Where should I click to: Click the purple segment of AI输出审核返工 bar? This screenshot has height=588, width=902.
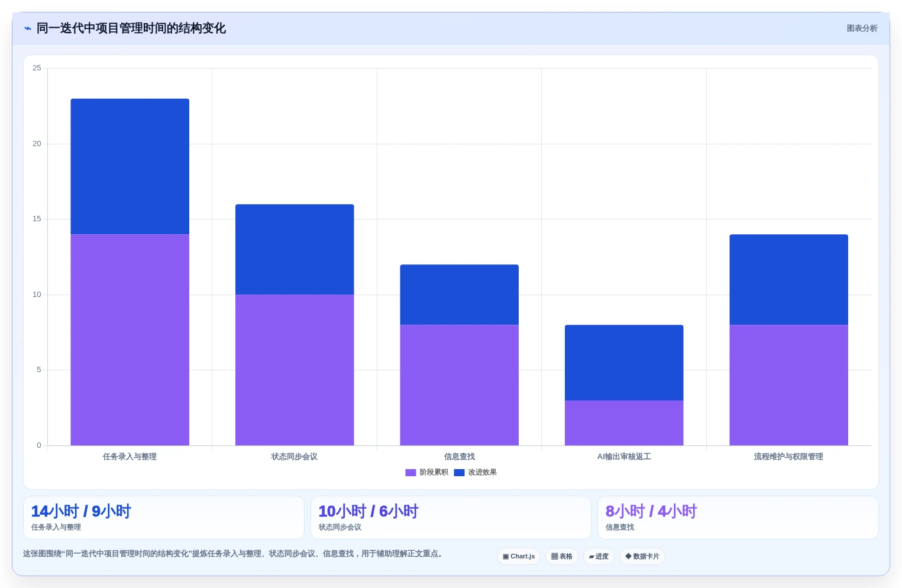(x=624, y=423)
